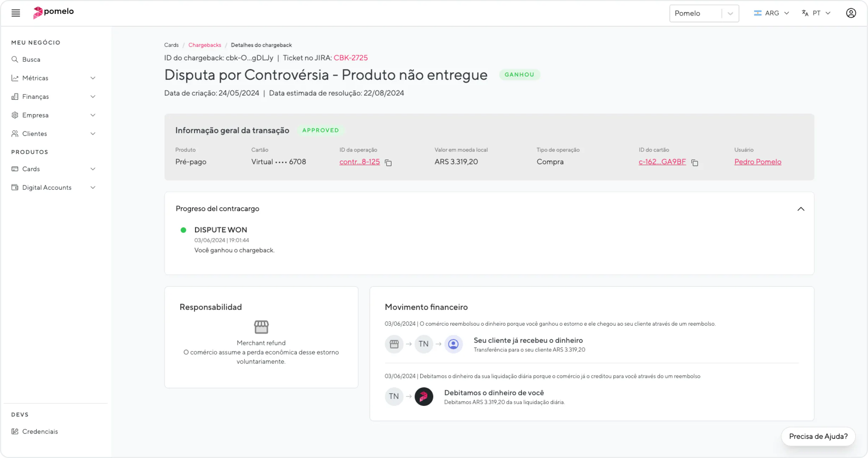Expand the Cards sidebar section
Viewport: 868px width, 458px height.
pos(53,169)
